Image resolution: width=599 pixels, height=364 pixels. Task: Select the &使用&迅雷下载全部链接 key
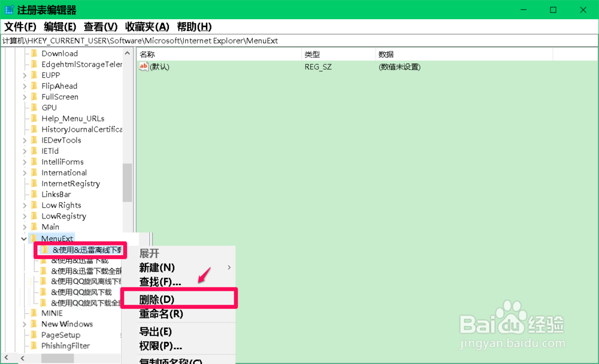pyautogui.click(x=86, y=271)
